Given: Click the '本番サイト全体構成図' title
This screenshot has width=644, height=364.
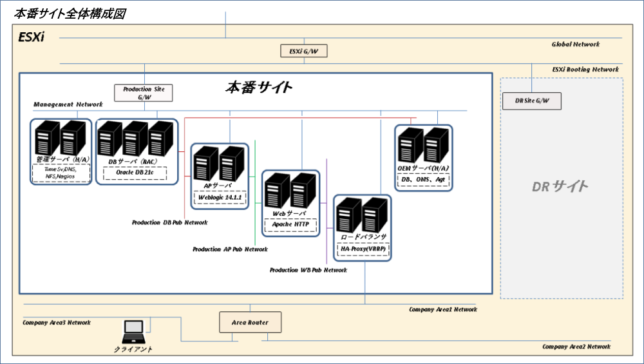Looking at the screenshot, I should click(x=70, y=13).
